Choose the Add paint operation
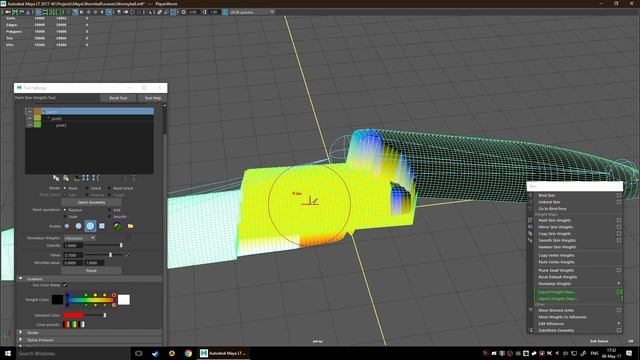Image resolution: width=640 pixels, height=360 pixels. click(109, 210)
